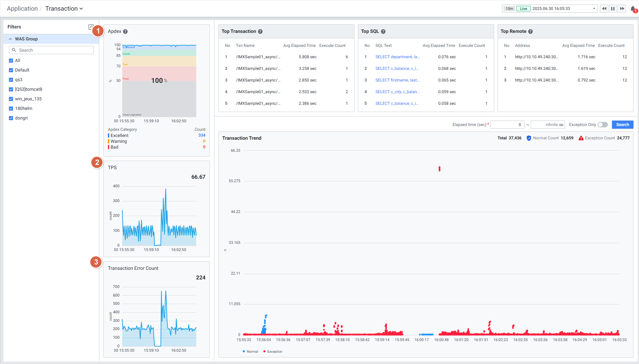
Task: Select the 10m time range tab
Action: (509, 9)
